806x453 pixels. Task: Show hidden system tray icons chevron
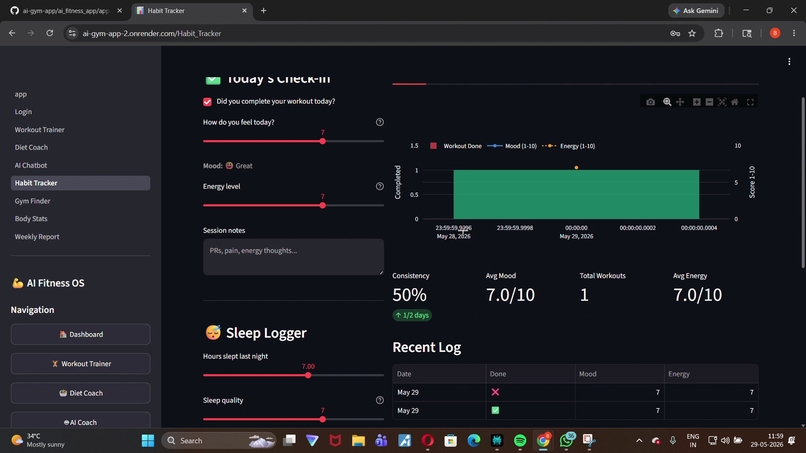click(x=639, y=440)
